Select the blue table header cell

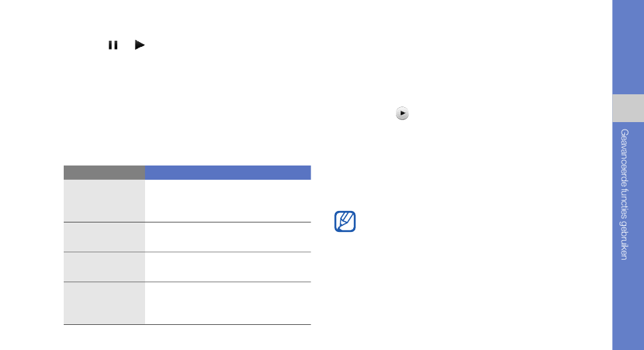228,172
